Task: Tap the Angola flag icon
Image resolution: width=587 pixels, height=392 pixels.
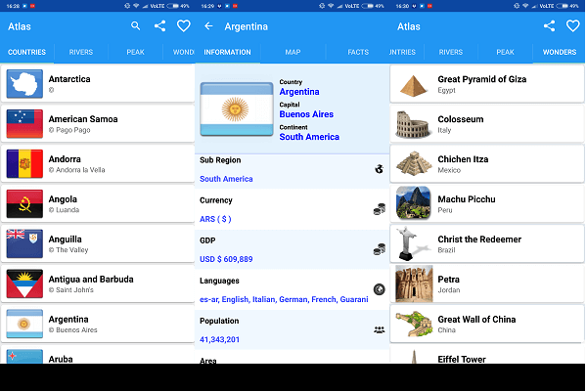Action: pyautogui.click(x=24, y=204)
